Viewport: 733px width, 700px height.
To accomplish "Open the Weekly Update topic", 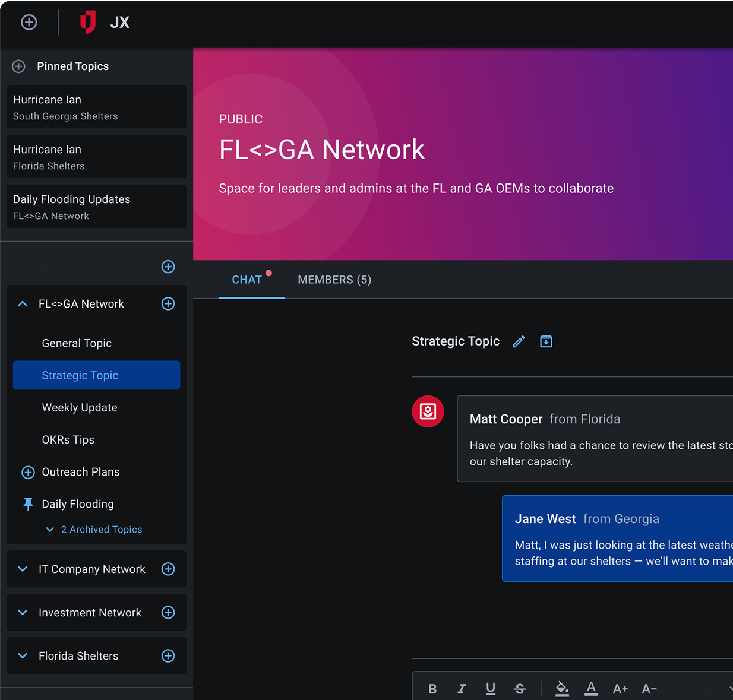I will (80, 408).
